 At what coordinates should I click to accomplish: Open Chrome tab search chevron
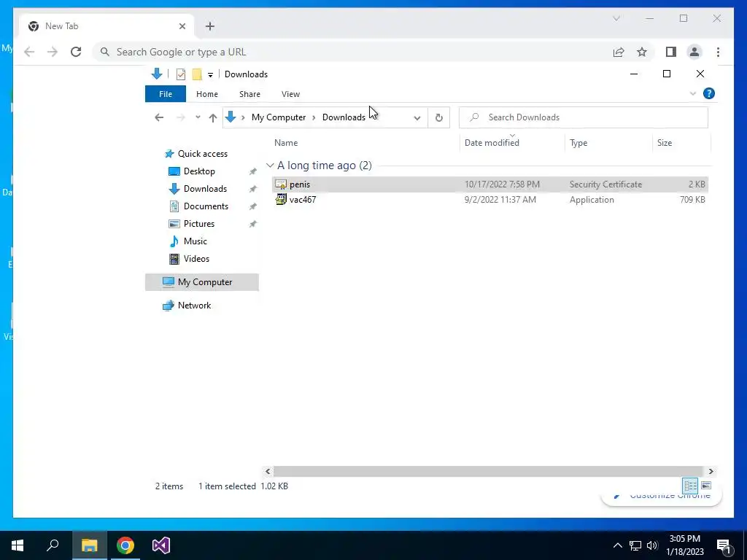616,18
